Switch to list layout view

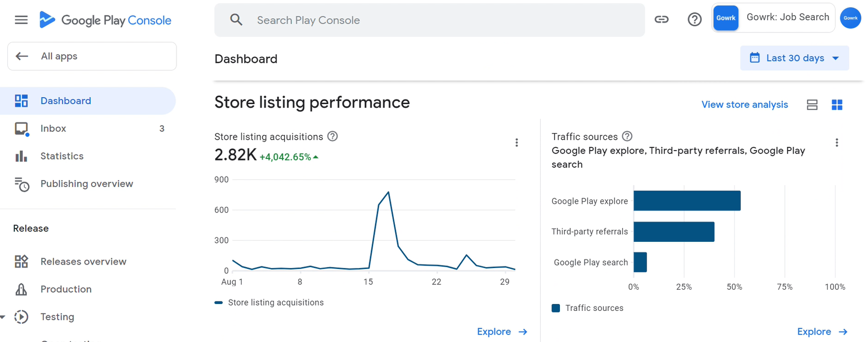pos(812,105)
